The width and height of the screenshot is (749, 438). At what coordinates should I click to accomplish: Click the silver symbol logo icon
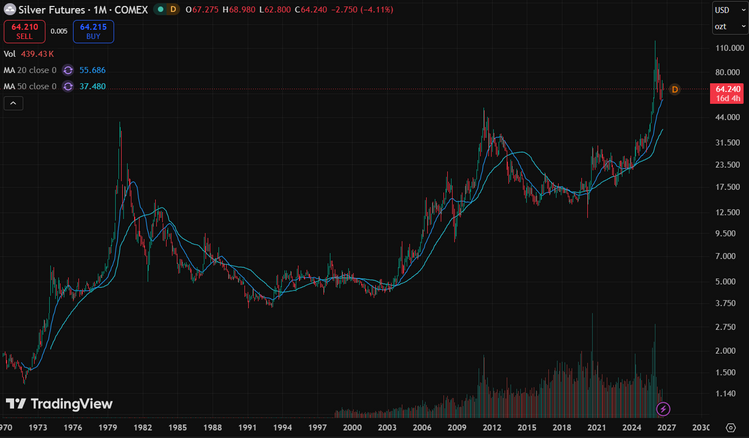point(10,10)
